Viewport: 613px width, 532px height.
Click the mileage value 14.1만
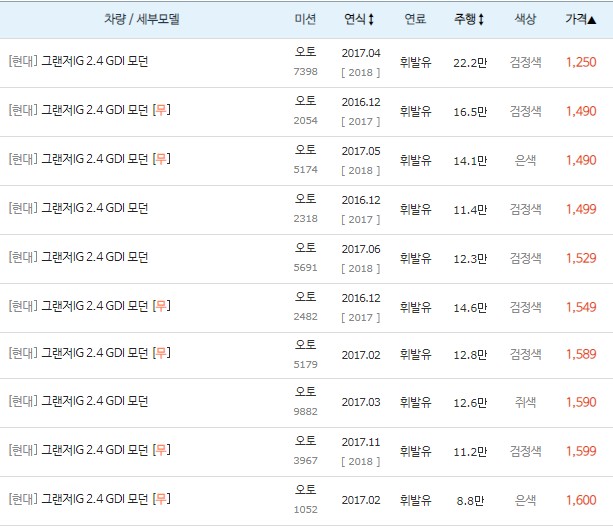click(x=470, y=161)
